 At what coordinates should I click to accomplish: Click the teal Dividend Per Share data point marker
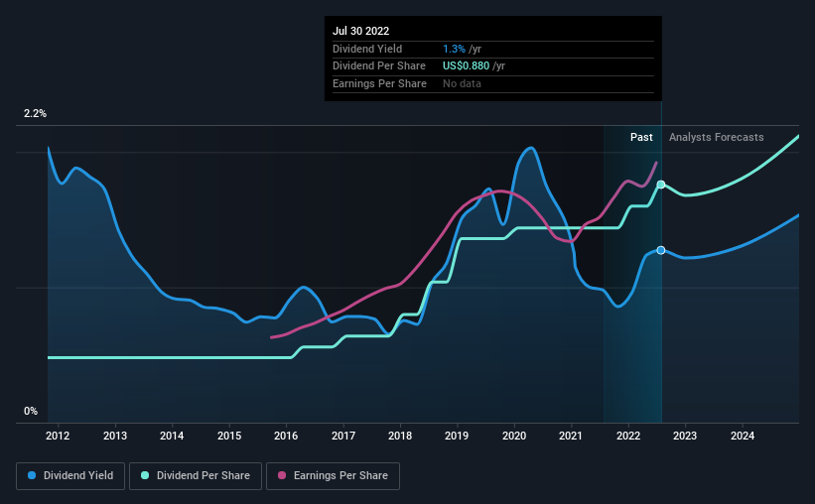pyautogui.click(x=660, y=185)
